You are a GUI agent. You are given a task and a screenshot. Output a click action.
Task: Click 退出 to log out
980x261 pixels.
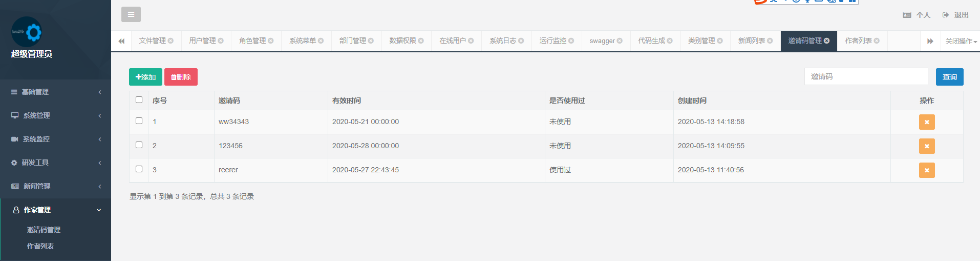(x=955, y=15)
